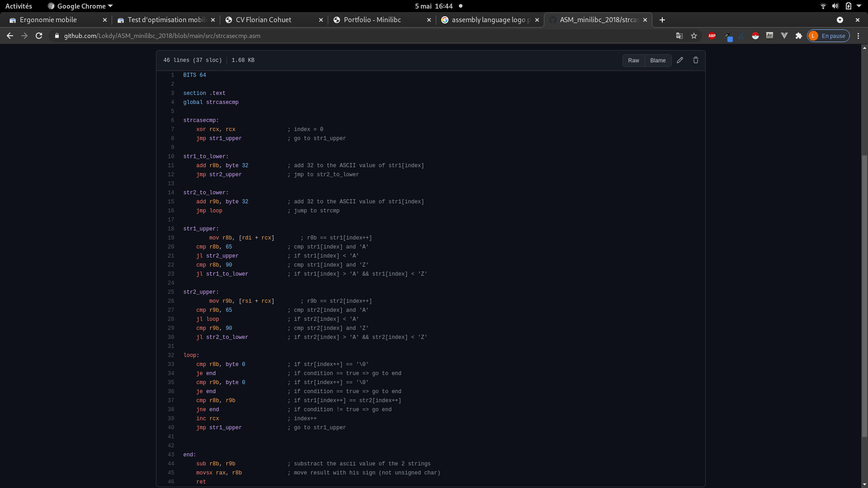The image size is (868, 488).
Task: Click the 'ret' instruction on line 46
Action: tap(201, 482)
